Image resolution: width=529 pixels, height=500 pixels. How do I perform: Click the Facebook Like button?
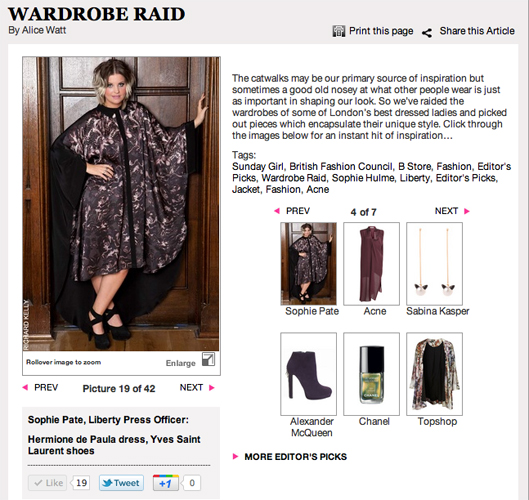click(x=47, y=483)
